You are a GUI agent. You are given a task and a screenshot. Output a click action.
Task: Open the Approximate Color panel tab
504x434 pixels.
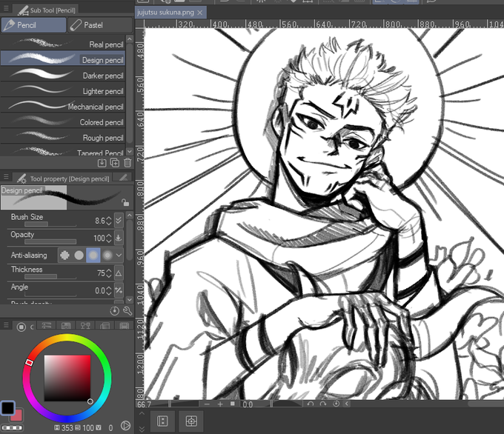click(x=105, y=326)
